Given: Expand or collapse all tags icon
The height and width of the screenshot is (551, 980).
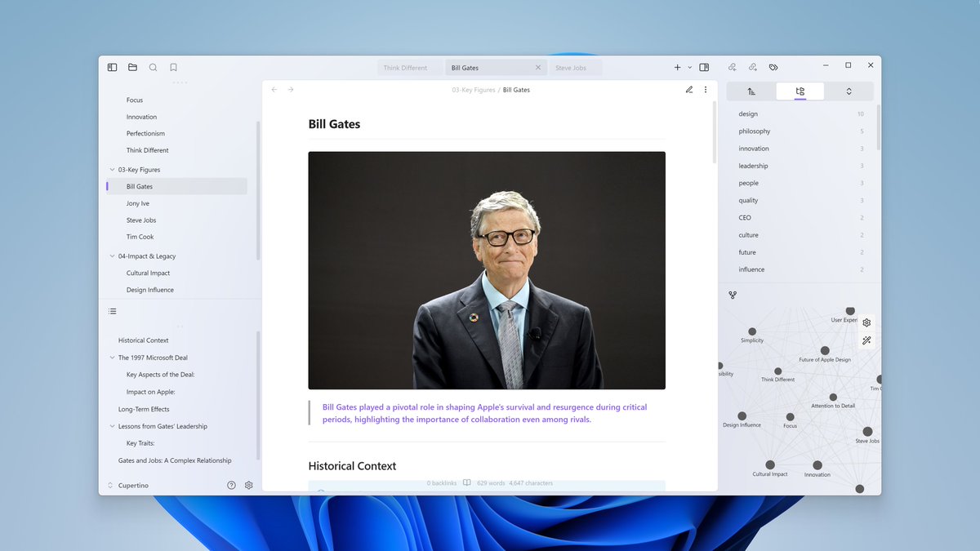Looking at the screenshot, I should (849, 91).
